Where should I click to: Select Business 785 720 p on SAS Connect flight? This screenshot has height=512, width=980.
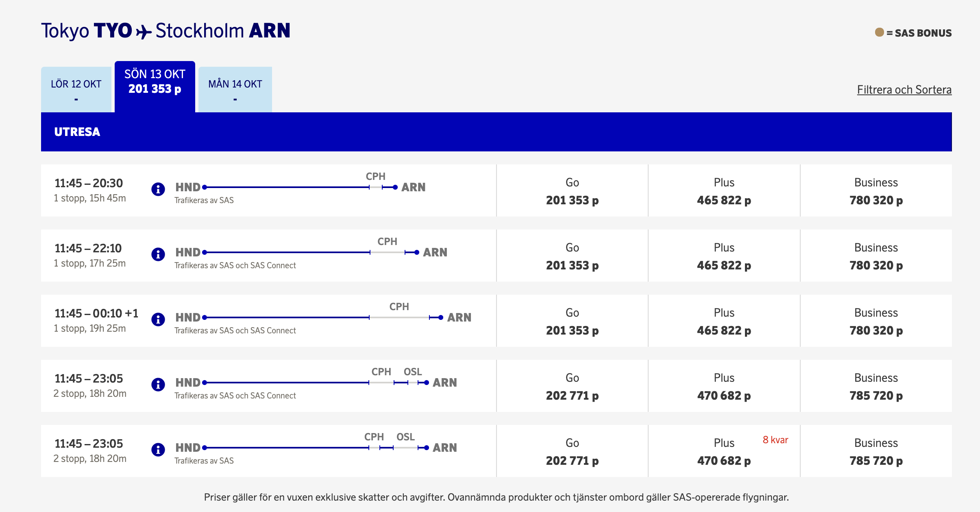pyautogui.click(x=876, y=386)
